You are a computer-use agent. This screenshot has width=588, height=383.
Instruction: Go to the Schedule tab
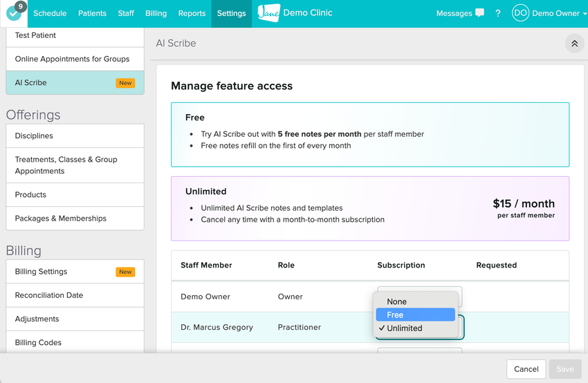point(50,13)
